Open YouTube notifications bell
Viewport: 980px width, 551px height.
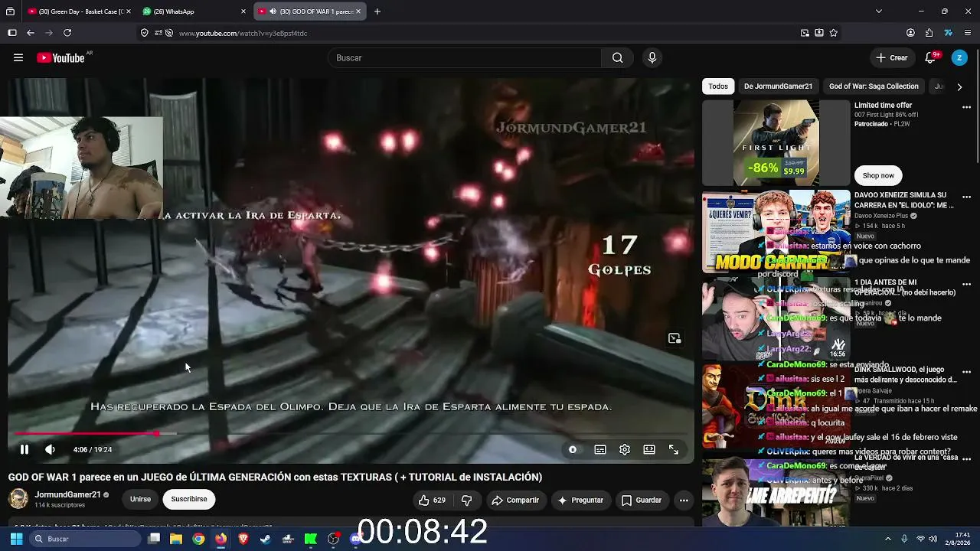coord(931,57)
